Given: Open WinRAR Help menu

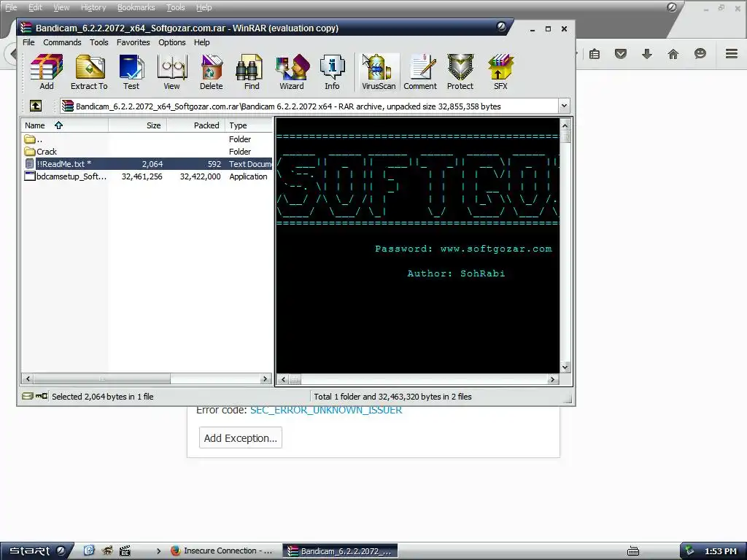Looking at the screenshot, I should [201, 42].
